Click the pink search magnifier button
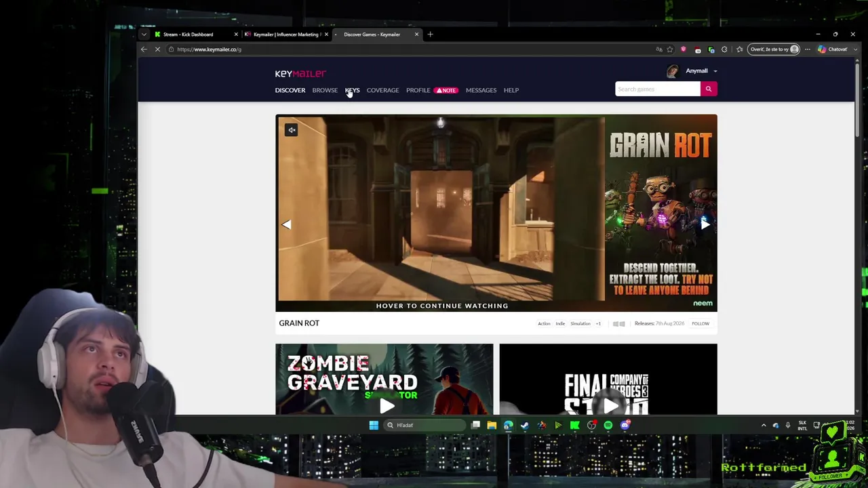Viewport: 868px width, 488px height. point(709,89)
